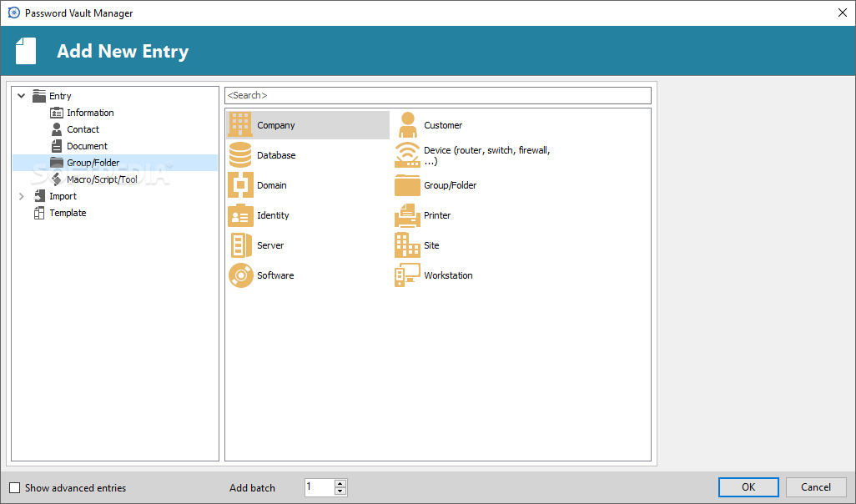Click the Entry folder tree icon
The width and height of the screenshot is (856, 504).
[39, 96]
